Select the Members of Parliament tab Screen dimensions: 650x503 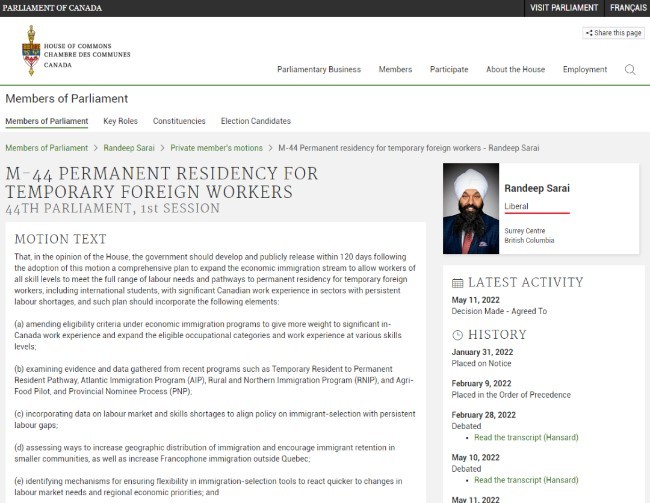(x=47, y=121)
